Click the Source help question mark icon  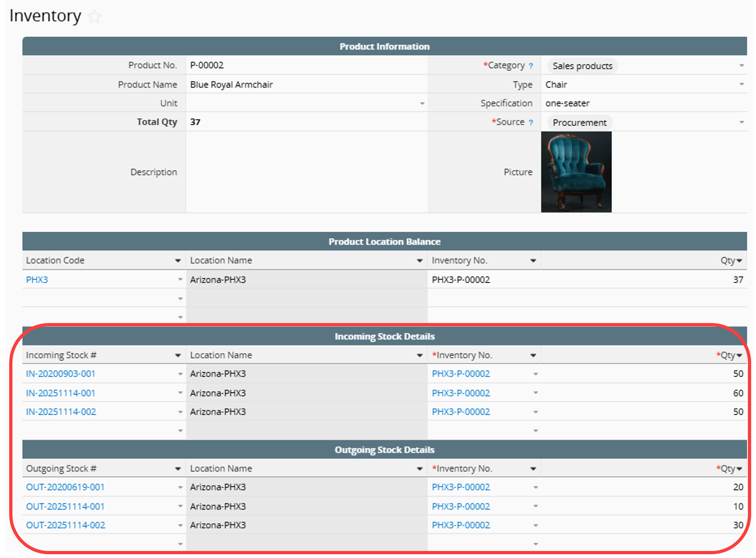pos(531,123)
